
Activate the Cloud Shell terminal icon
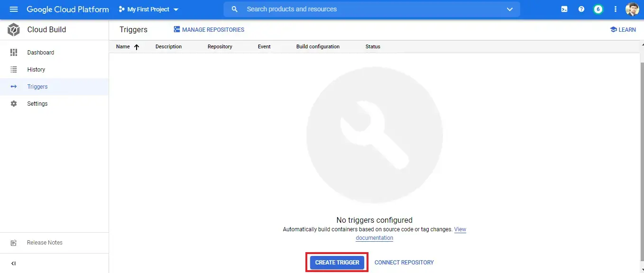pos(564,9)
